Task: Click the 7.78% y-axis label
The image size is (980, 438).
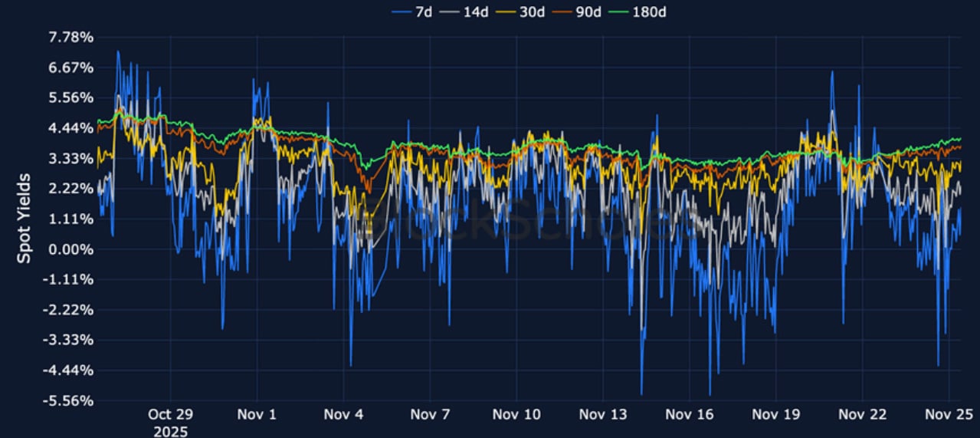Action: pos(70,38)
